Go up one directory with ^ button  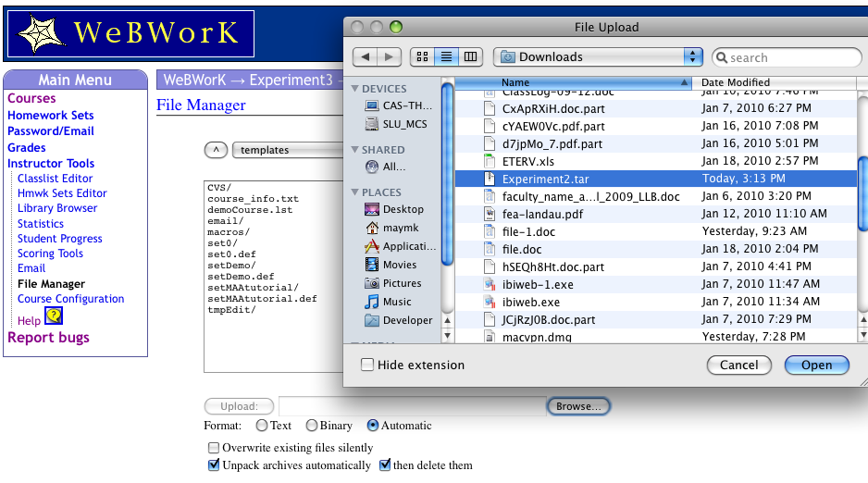click(216, 150)
